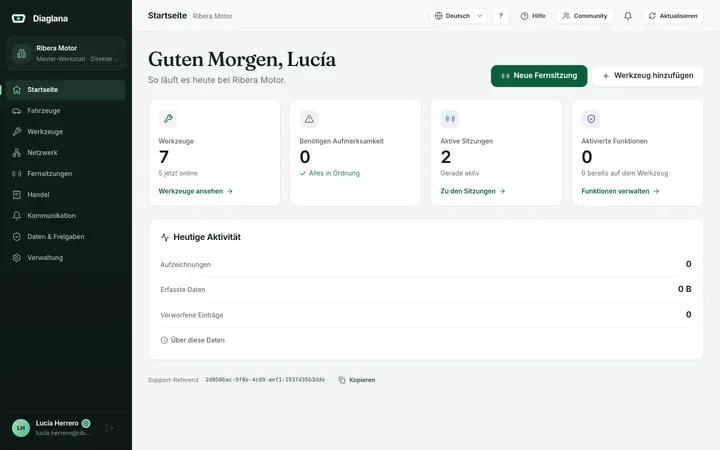Click the Aufzeichnungen row label

point(186,264)
